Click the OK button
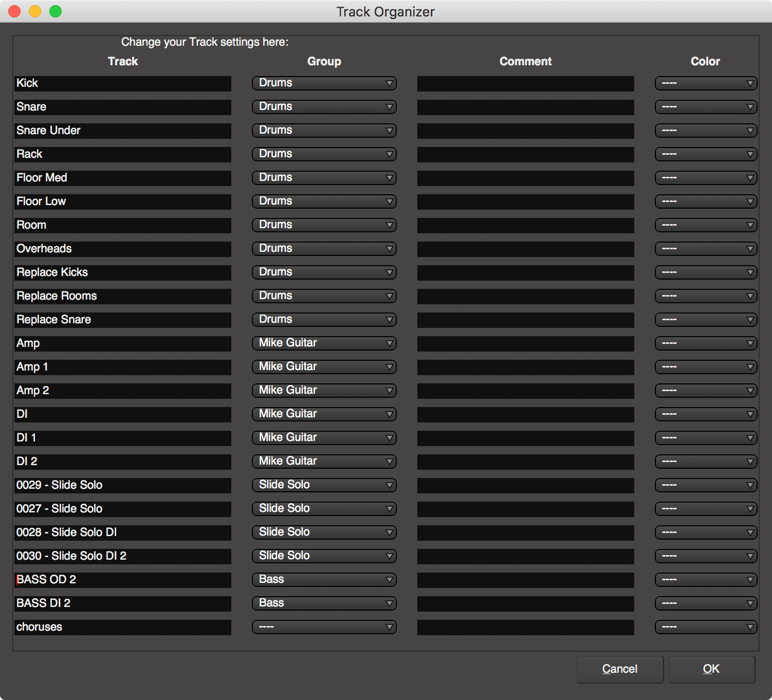The image size is (772, 700). tap(711, 669)
